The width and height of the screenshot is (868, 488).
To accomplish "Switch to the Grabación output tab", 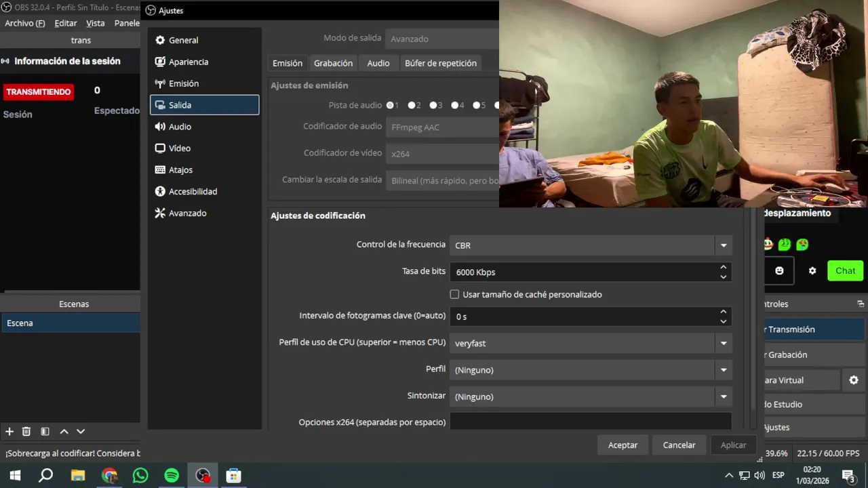I will click(333, 63).
